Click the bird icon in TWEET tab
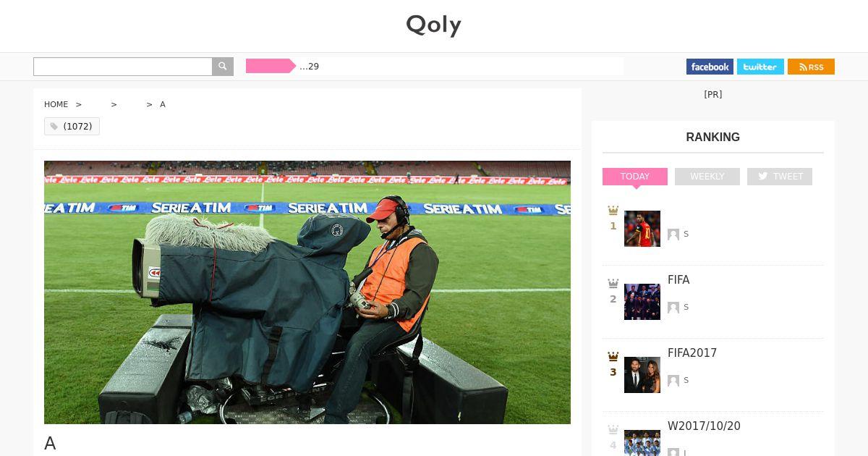The height and width of the screenshot is (456, 868). pos(762,177)
